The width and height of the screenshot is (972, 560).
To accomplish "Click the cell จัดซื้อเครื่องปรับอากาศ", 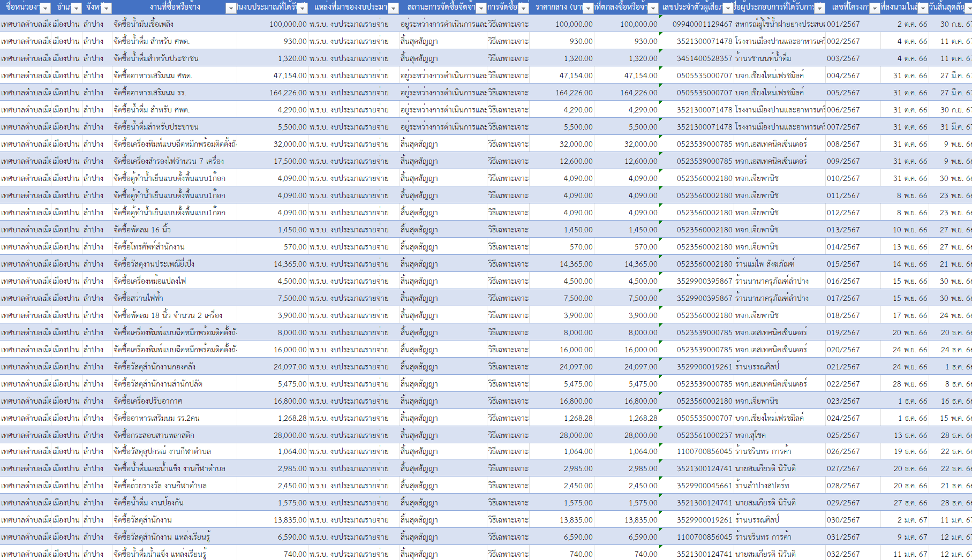I will coord(148,401).
